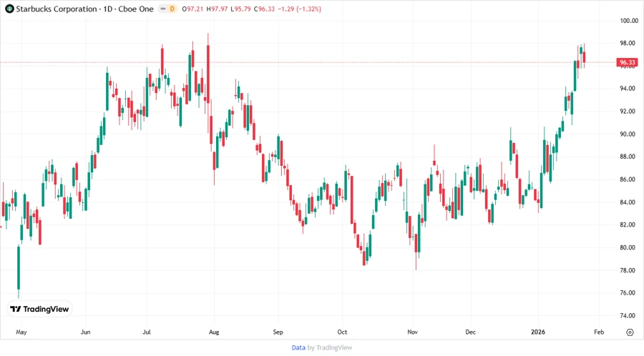Click the 98.00 price axis label

(x=628, y=43)
